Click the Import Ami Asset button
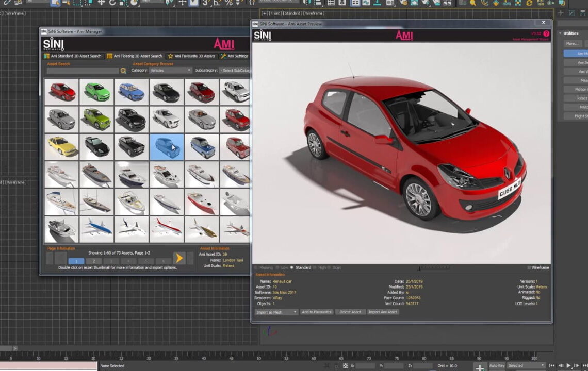Image resolution: width=588 pixels, height=371 pixels. (x=382, y=312)
